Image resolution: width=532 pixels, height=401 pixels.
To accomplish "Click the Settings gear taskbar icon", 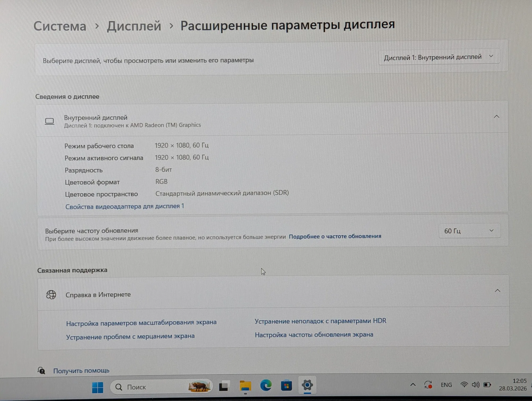I will coord(307,385).
